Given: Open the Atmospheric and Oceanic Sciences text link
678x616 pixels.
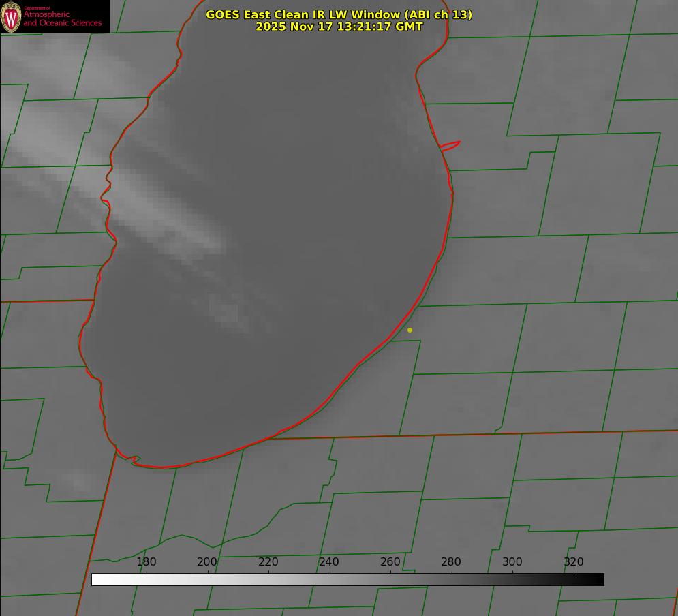Looking at the screenshot, I should (x=62, y=18).
